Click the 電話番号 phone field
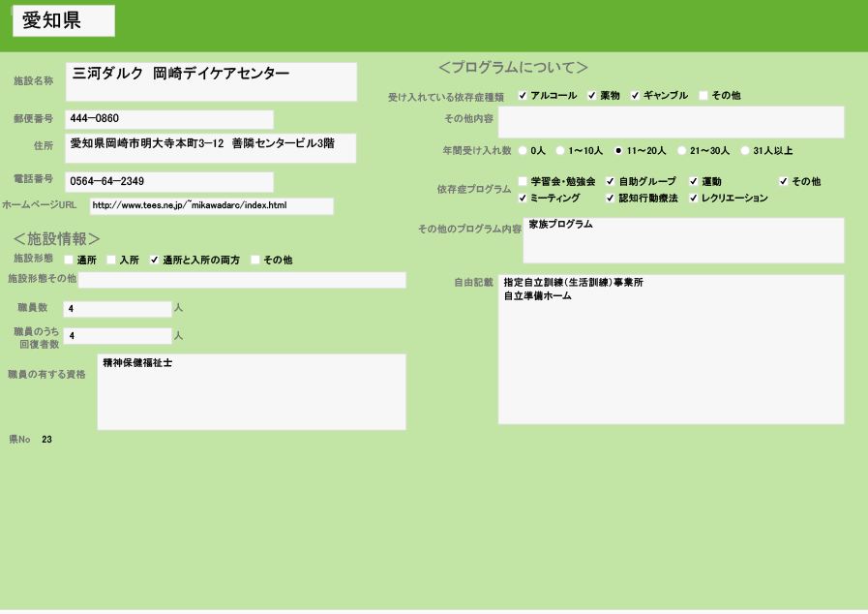Screen dimensions: 868x614 click(x=168, y=182)
